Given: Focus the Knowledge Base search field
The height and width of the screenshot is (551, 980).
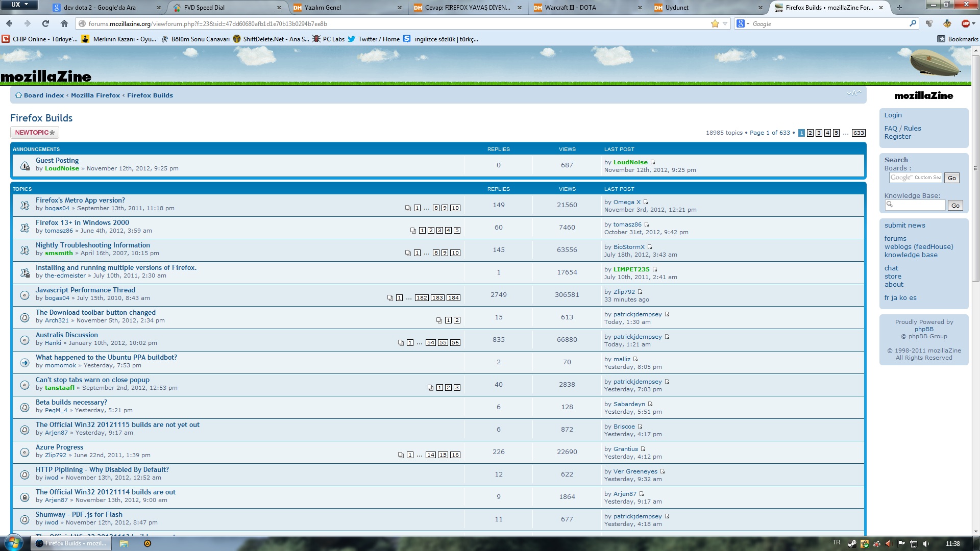Looking at the screenshot, I should 915,205.
